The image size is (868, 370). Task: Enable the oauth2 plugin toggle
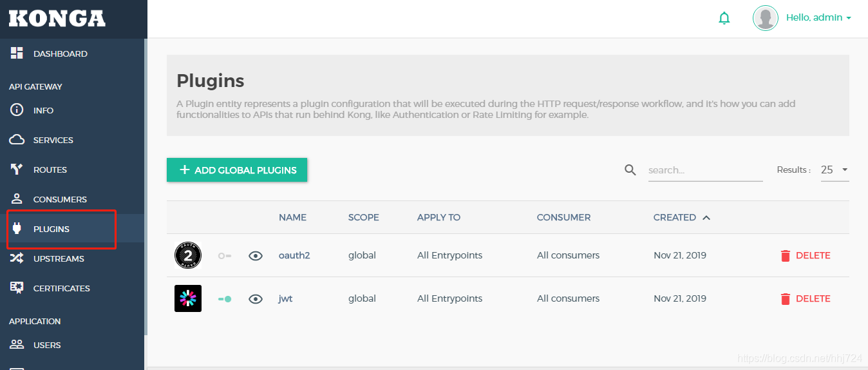point(225,256)
